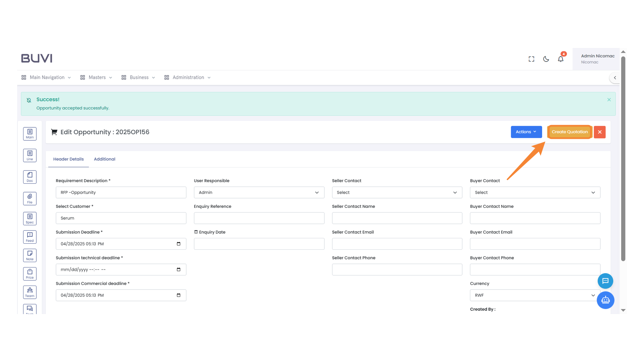
Task: Open the Price sidebar icon
Action: pos(30,274)
